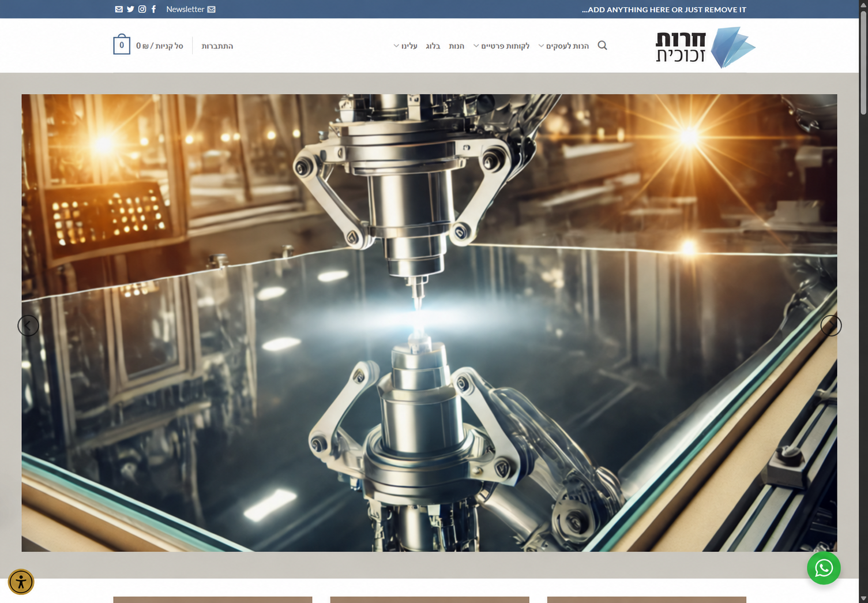Click the page vertical scrollbar thumb

[x=863, y=62]
